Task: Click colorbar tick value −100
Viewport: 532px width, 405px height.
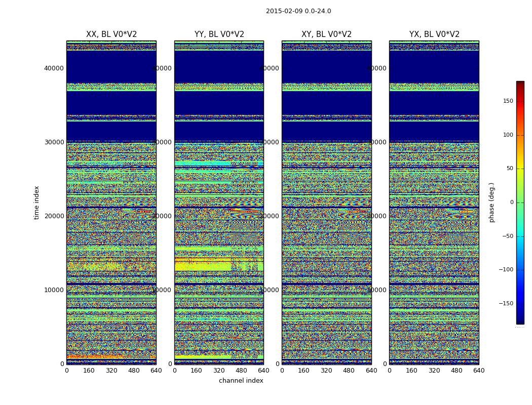Action: (506, 269)
